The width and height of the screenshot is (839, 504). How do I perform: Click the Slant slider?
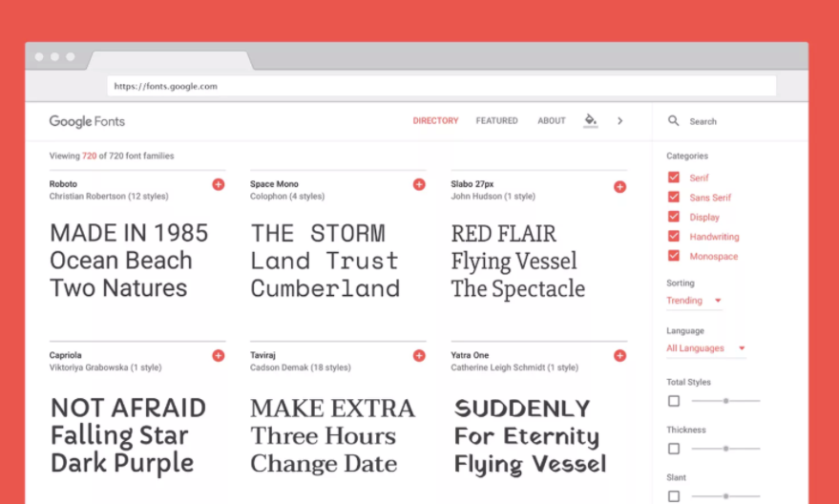[x=725, y=496]
